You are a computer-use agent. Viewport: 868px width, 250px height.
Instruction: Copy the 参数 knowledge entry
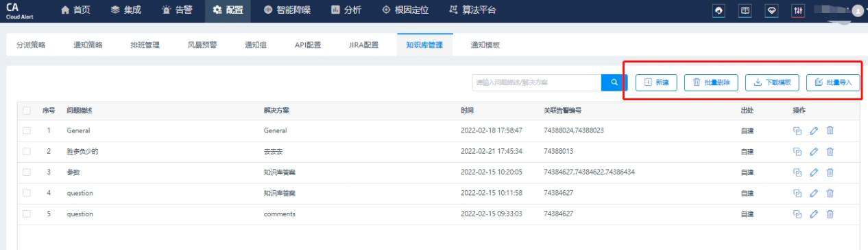click(797, 172)
